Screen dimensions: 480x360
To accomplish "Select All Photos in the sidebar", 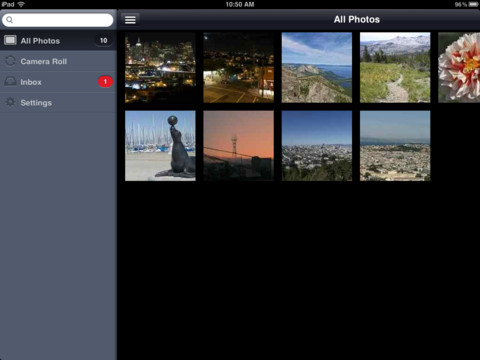I will (58, 40).
